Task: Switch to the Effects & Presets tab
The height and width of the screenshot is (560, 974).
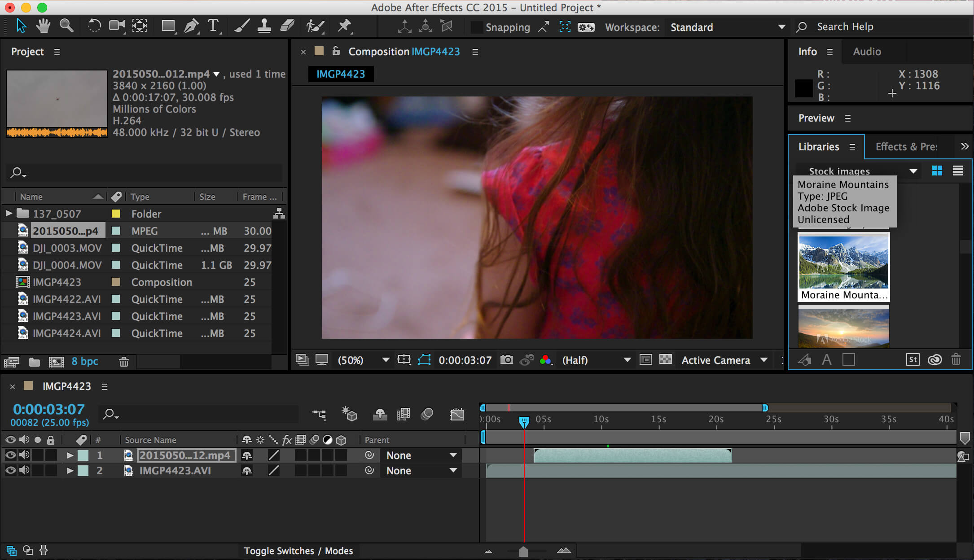Action: pyautogui.click(x=906, y=147)
